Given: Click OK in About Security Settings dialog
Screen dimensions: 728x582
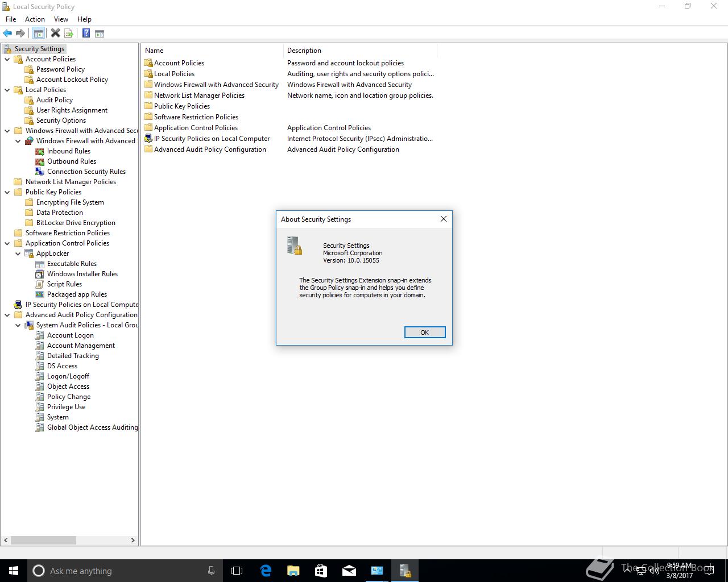Looking at the screenshot, I should (x=425, y=332).
